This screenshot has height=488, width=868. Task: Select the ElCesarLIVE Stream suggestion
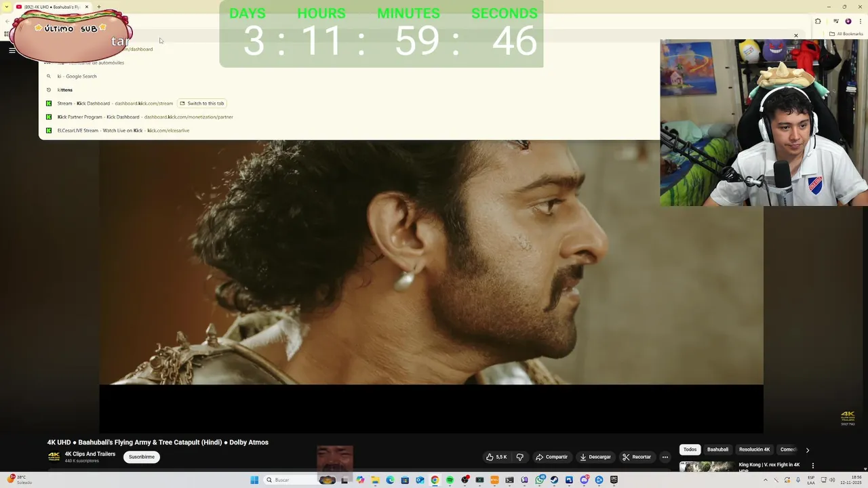(349, 130)
